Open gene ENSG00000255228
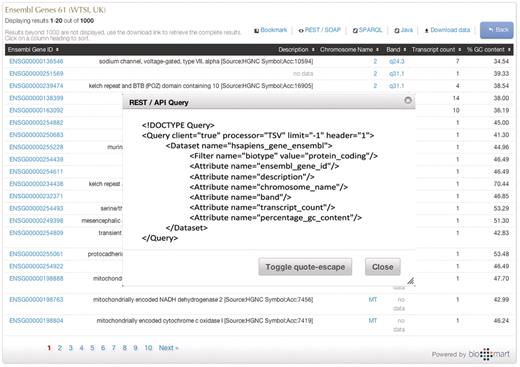 point(36,147)
